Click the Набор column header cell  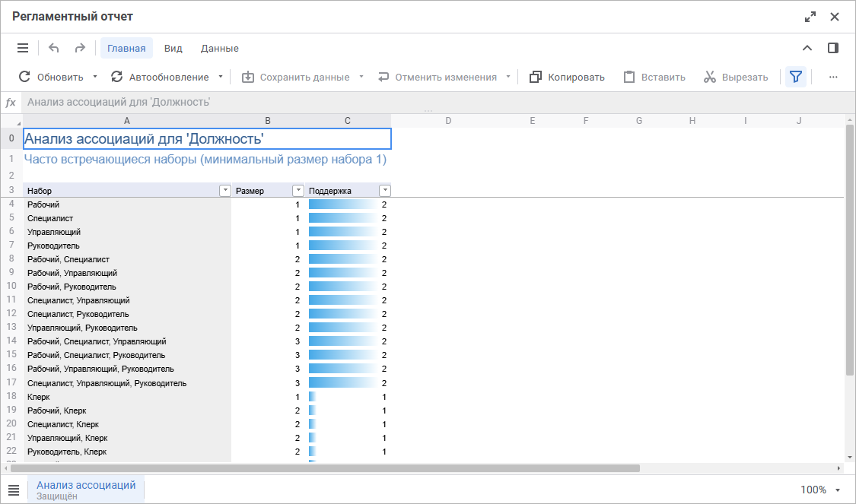126,190
